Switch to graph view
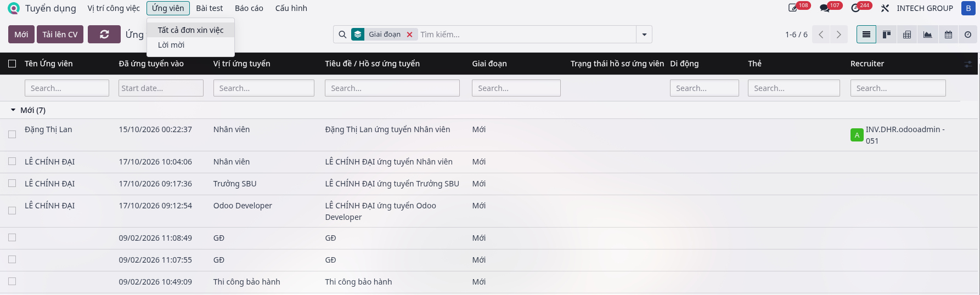The image size is (980, 295). pyautogui.click(x=927, y=35)
